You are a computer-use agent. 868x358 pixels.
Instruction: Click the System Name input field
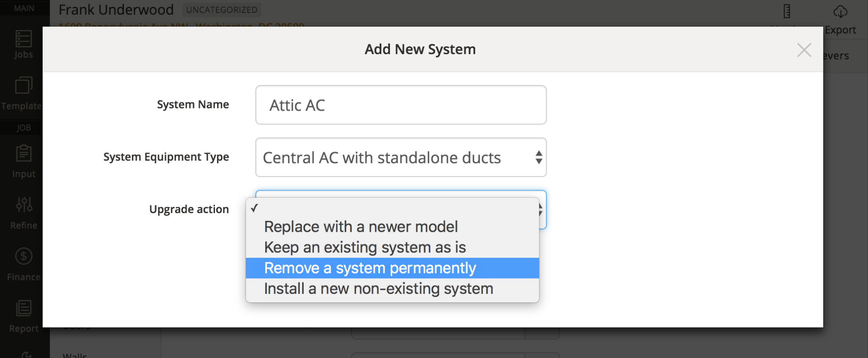401,105
